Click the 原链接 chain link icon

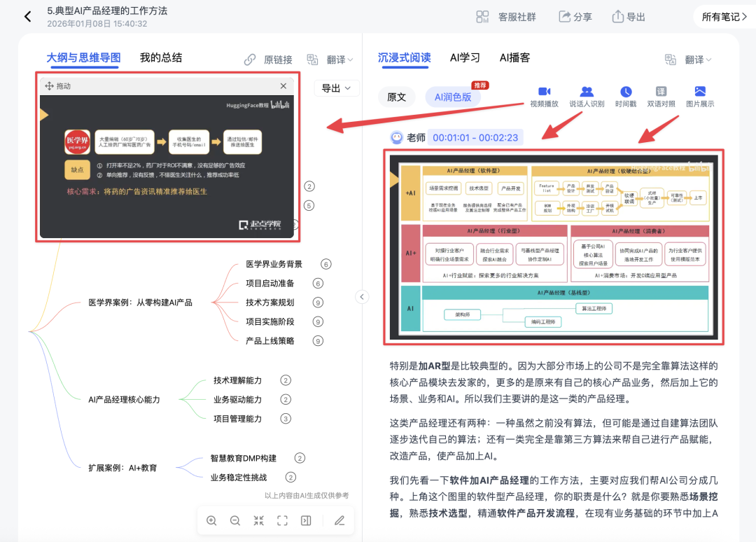click(x=250, y=60)
